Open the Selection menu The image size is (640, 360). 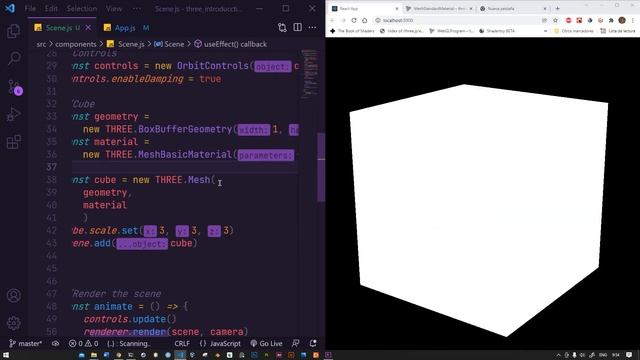coord(82,9)
